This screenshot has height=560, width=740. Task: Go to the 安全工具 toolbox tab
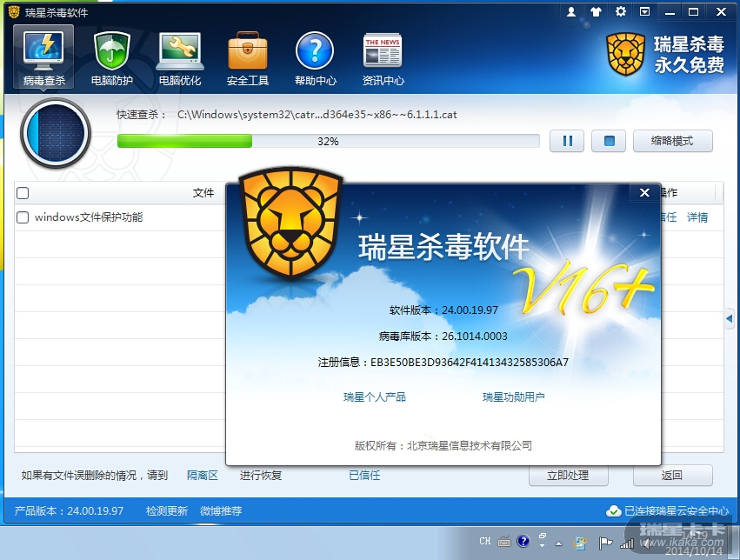click(x=248, y=58)
